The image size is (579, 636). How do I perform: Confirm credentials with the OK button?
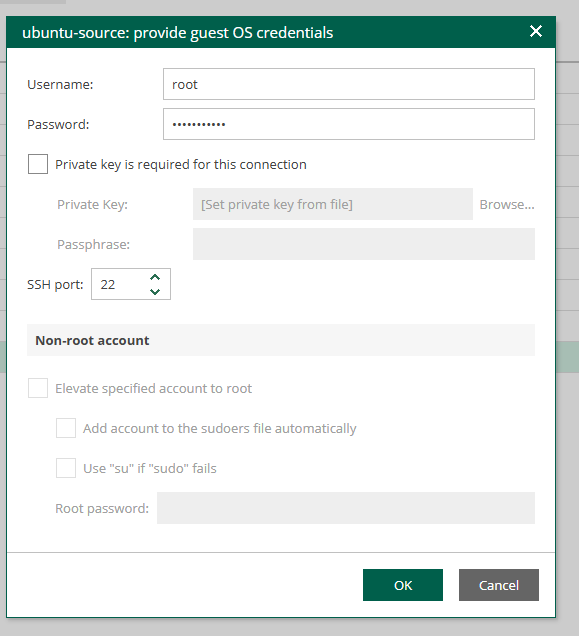(x=403, y=585)
